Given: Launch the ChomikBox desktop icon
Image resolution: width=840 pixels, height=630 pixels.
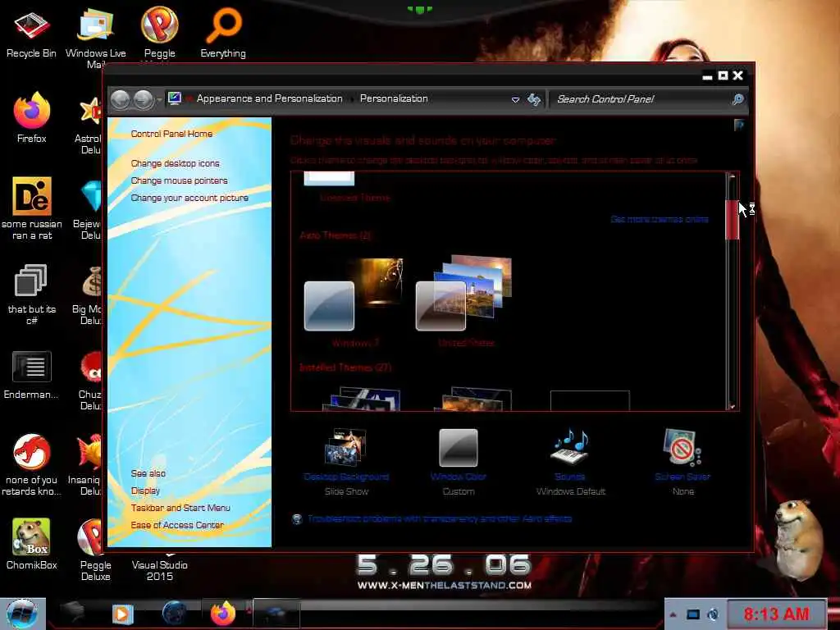Looking at the screenshot, I should pos(31,543).
